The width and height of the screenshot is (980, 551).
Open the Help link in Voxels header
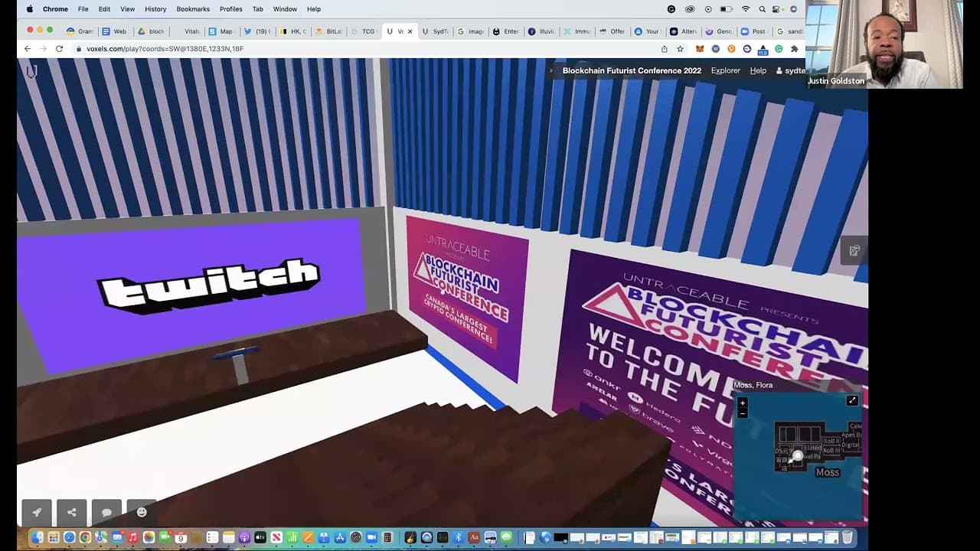[x=758, y=70]
